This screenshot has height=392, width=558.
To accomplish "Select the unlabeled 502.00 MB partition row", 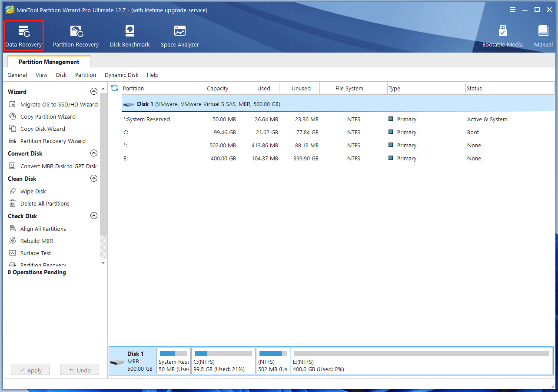I will [x=338, y=145].
